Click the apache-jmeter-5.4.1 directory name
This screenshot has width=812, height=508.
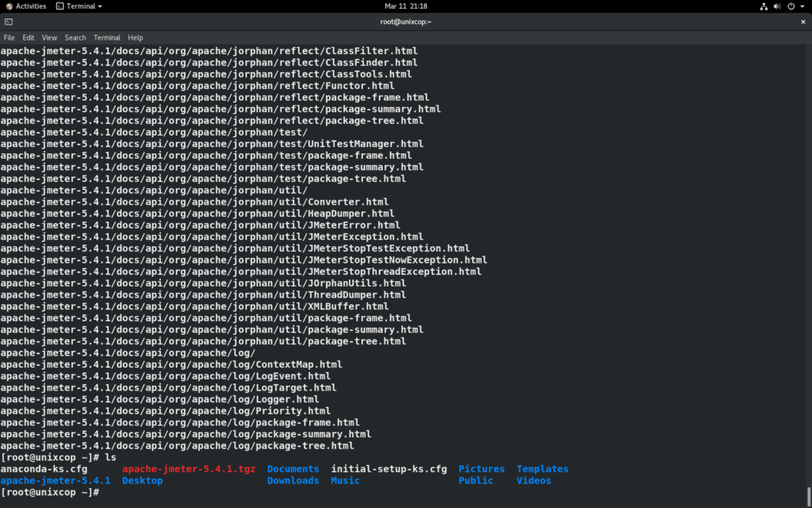point(56,480)
